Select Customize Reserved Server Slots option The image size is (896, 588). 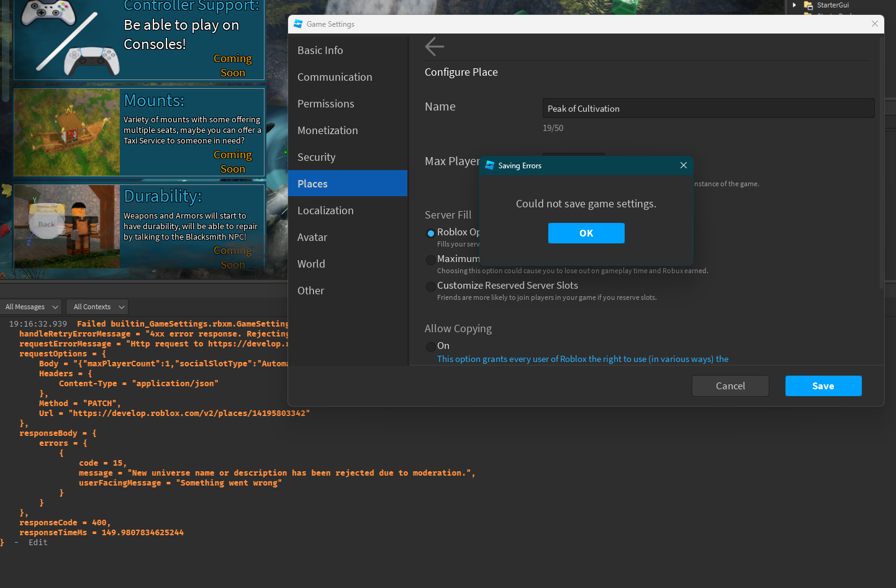[431, 286]
